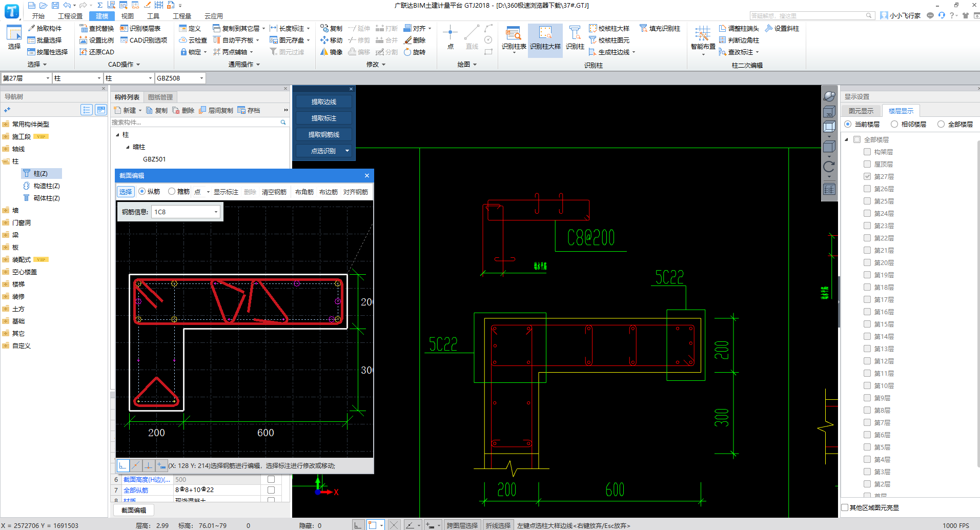Open 查找替换 find and replace
Viewport: 980px width, 530px height.
tap(96, 28)
